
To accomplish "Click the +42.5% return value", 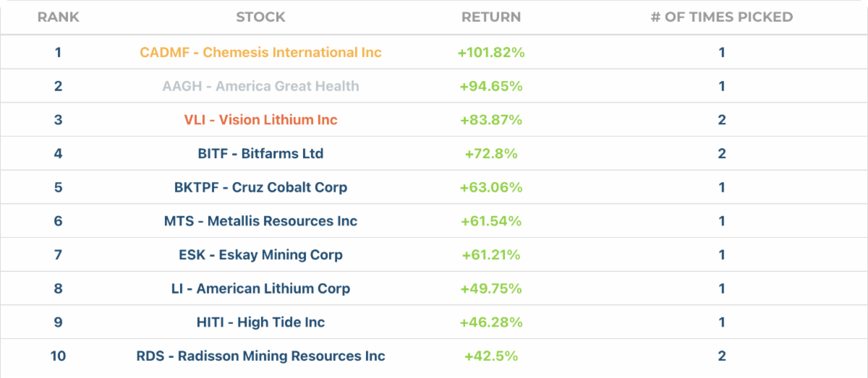I will (491, 356).
